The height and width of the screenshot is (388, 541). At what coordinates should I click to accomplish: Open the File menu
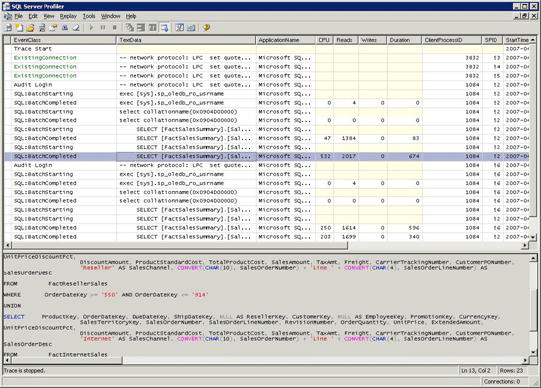click(19, 16)
